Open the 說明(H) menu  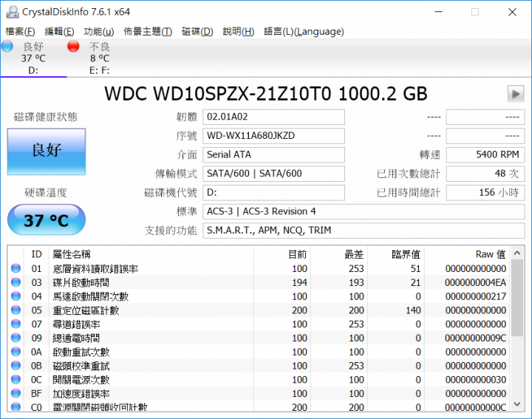[238, 32]
